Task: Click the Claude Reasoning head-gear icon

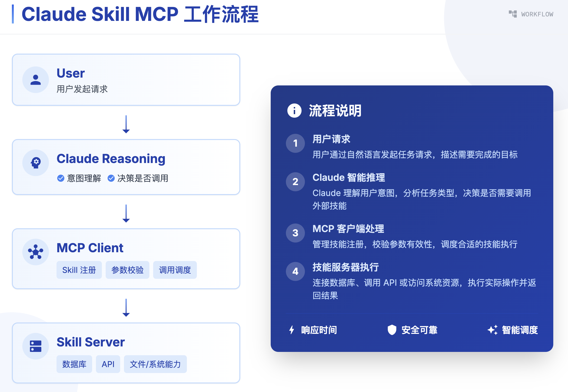Action: 36,163
